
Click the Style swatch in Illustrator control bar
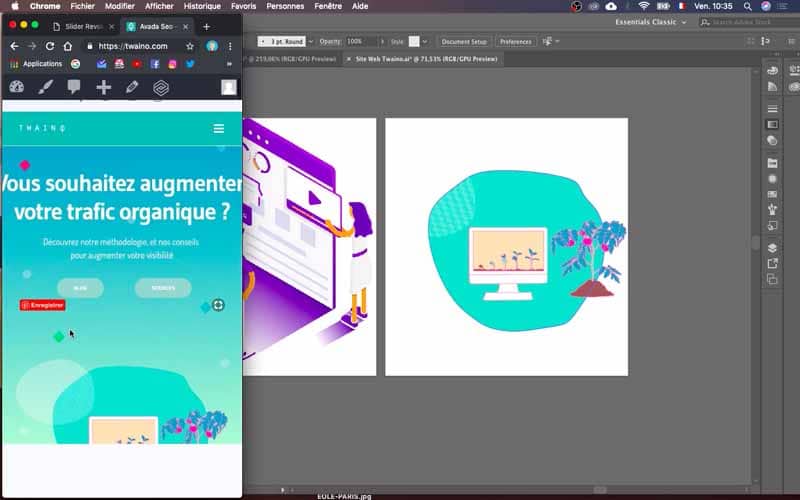[414, 41]
